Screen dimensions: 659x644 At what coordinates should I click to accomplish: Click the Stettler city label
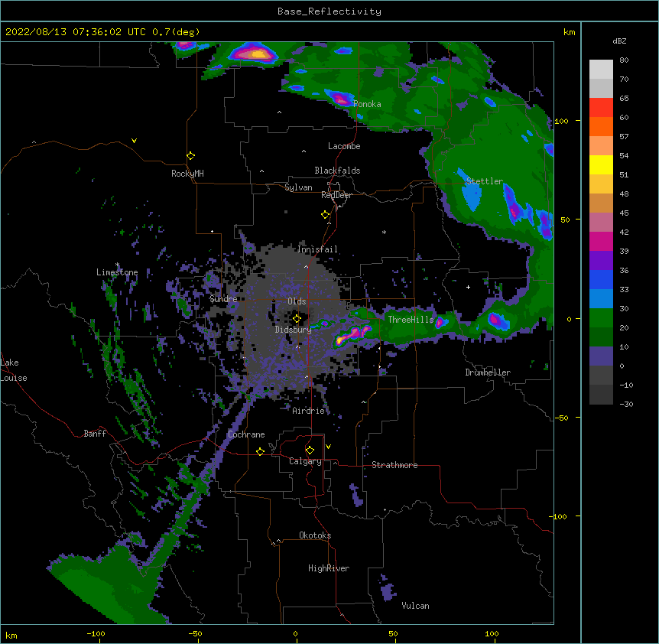coord(485,181)
